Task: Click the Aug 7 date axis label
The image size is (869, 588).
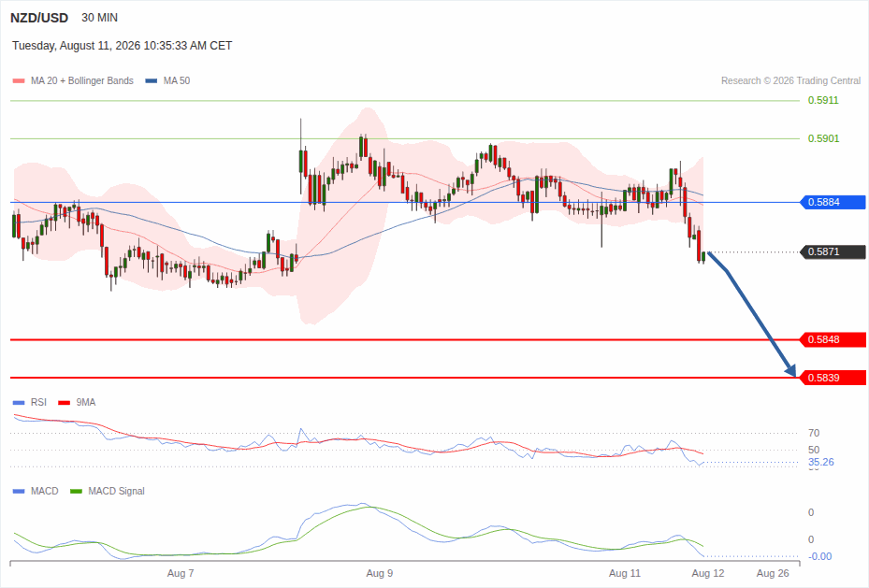Action: click(181, 573)
